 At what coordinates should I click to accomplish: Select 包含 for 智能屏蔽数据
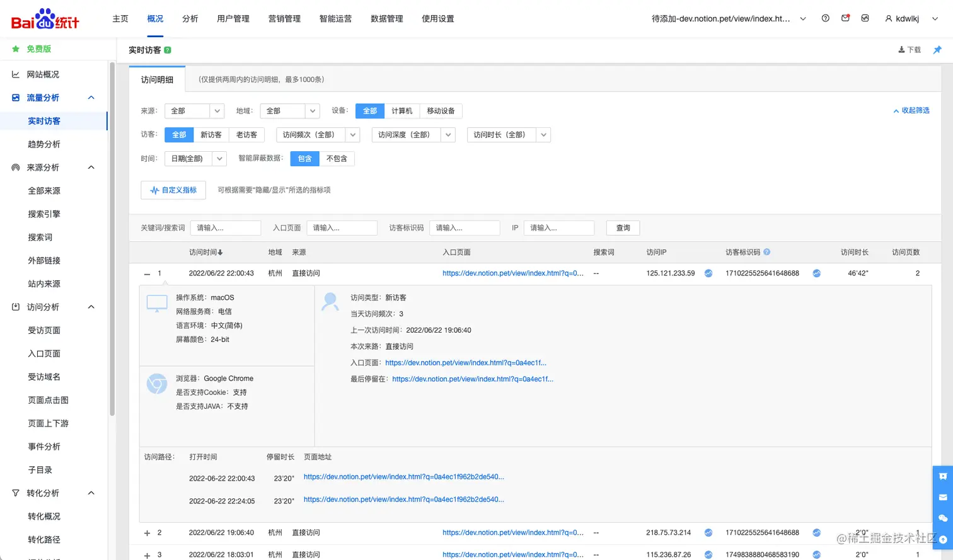(305, 159)
